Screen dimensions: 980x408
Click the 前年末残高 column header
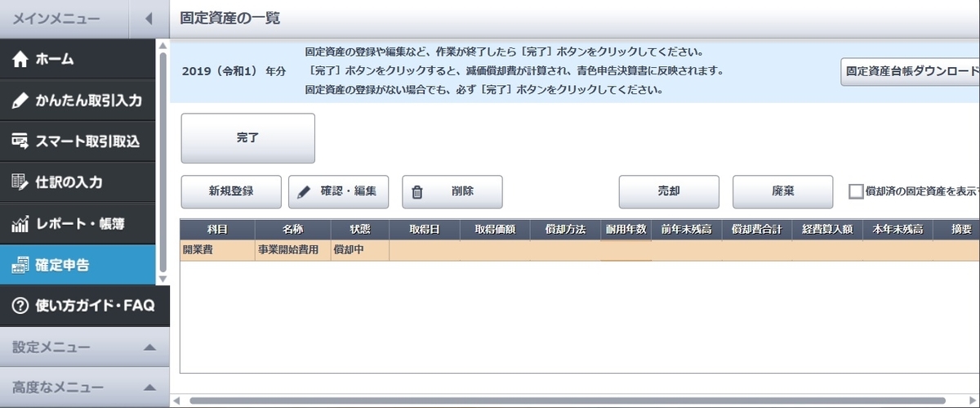pyautogui.click(x=686, y=230)
